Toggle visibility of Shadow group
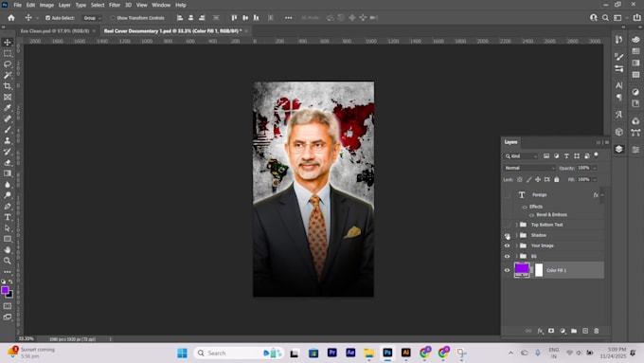This screenshot has width=644, height=363. tap(508, 235)
